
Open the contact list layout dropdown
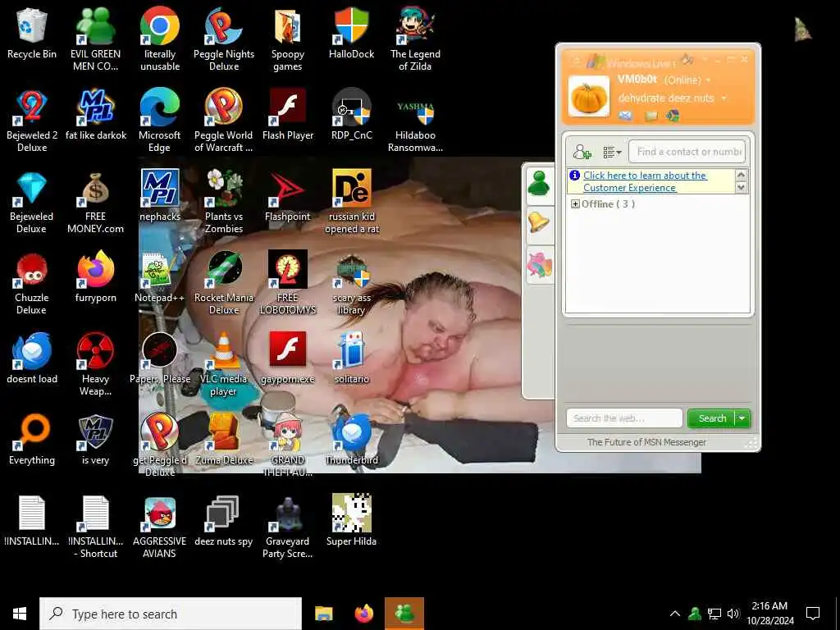click(x=612, y=152)
